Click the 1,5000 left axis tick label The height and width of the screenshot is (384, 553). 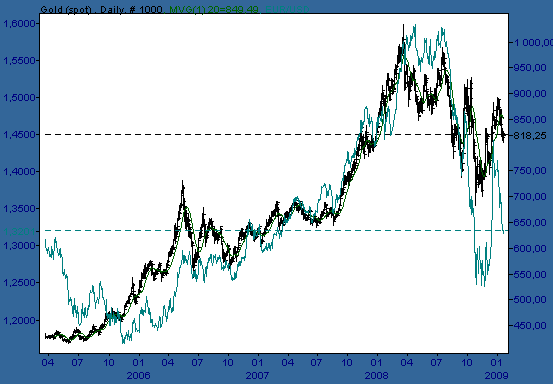(x=19, y=97)
